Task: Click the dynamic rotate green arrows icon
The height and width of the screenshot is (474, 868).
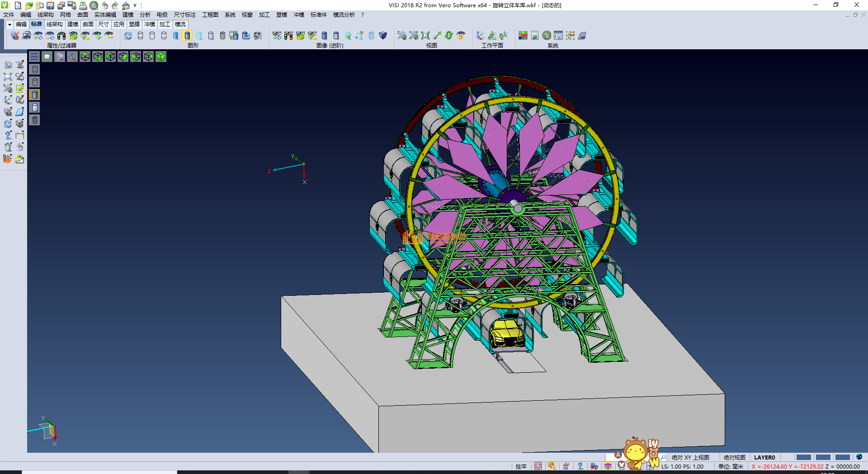Action: click(x=448, y=35)
